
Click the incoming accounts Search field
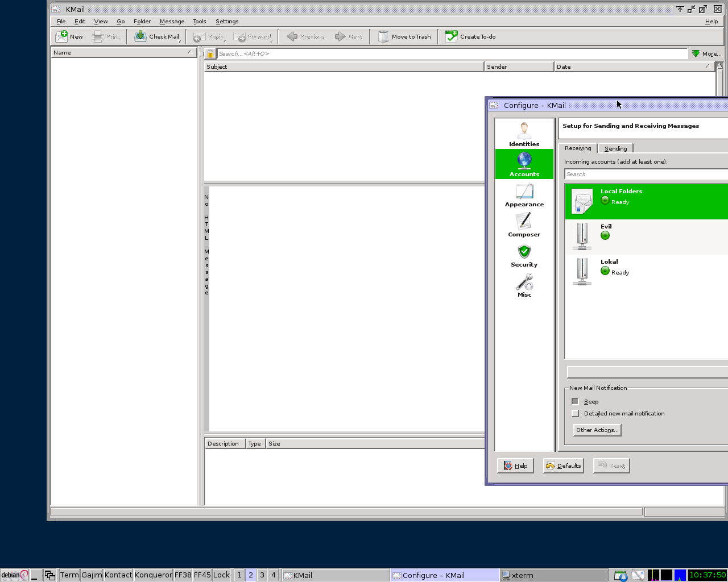[x=646, y=174]
